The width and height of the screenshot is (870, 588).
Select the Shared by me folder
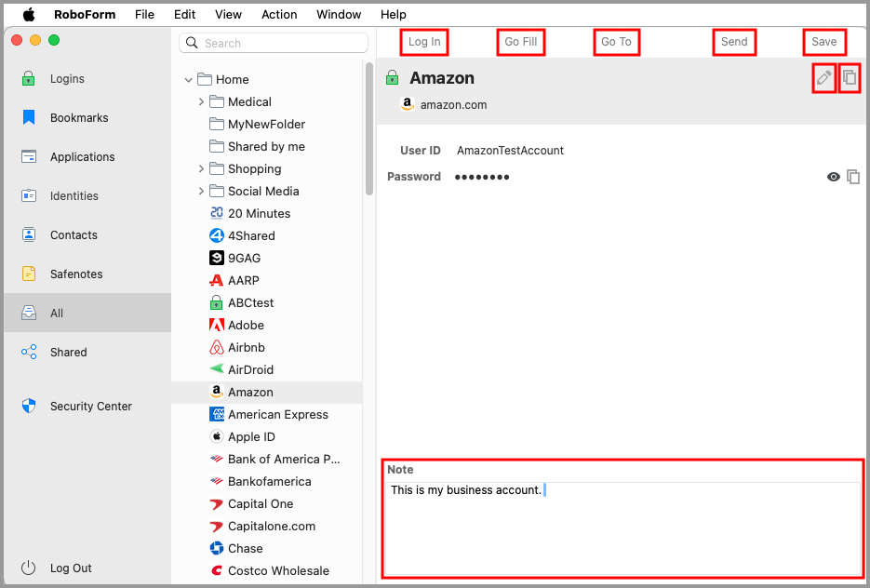pyautogui.click(x=266, y=146)
